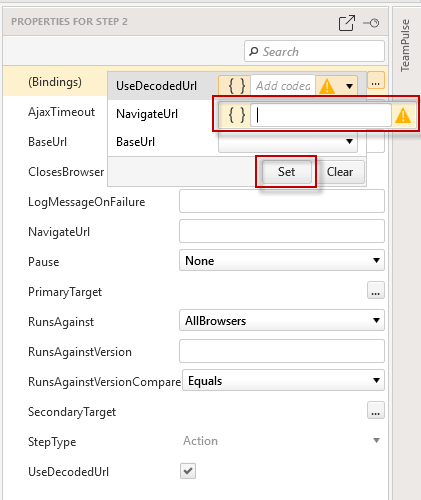Select the StepType property label
421x500 pixels.
coord(52,442)
